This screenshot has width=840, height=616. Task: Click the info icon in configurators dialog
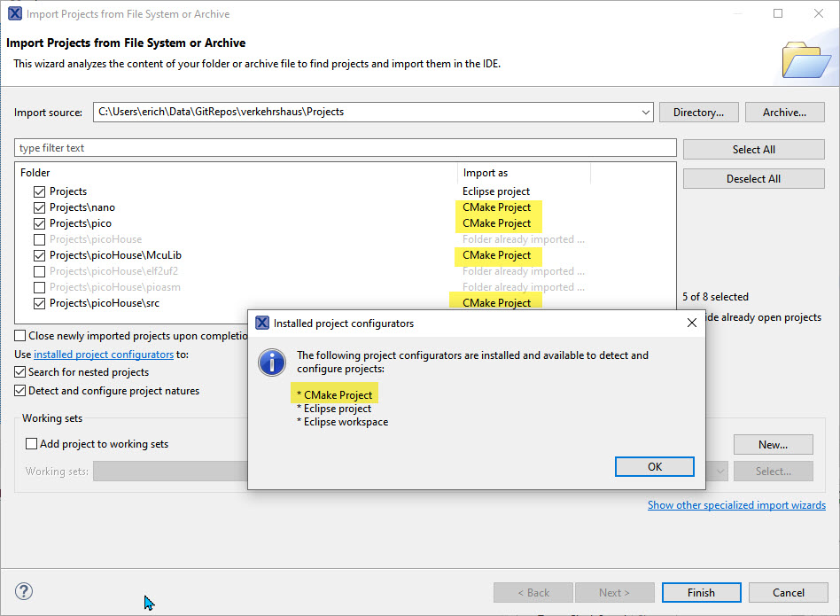(x=271, y=362)
